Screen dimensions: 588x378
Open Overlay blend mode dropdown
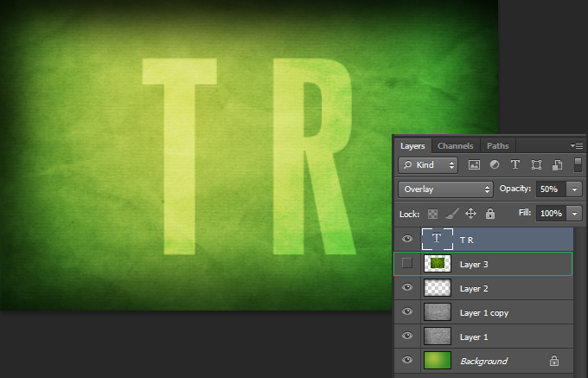point(445,189)
